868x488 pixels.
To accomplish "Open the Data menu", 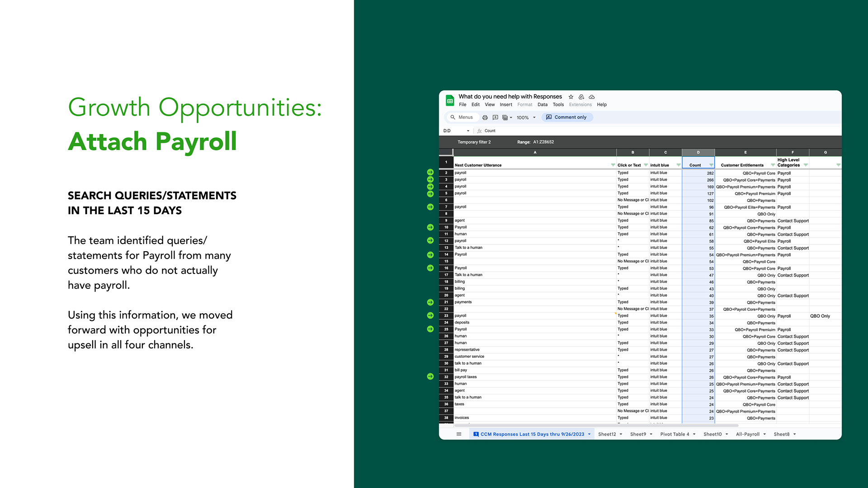I will pos(542,105).
